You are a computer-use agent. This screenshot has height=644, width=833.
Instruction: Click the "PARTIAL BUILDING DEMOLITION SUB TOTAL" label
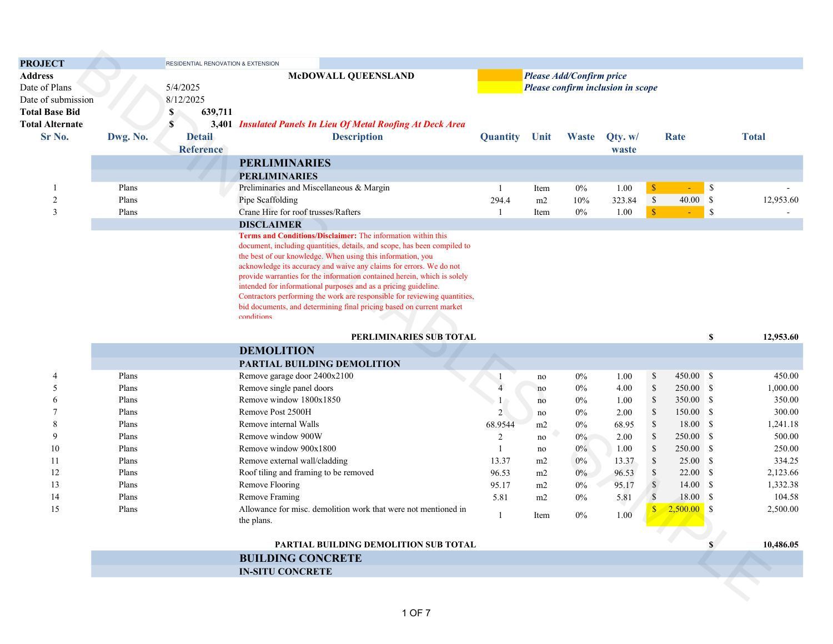pyautogui.click(x=375, y=545)
